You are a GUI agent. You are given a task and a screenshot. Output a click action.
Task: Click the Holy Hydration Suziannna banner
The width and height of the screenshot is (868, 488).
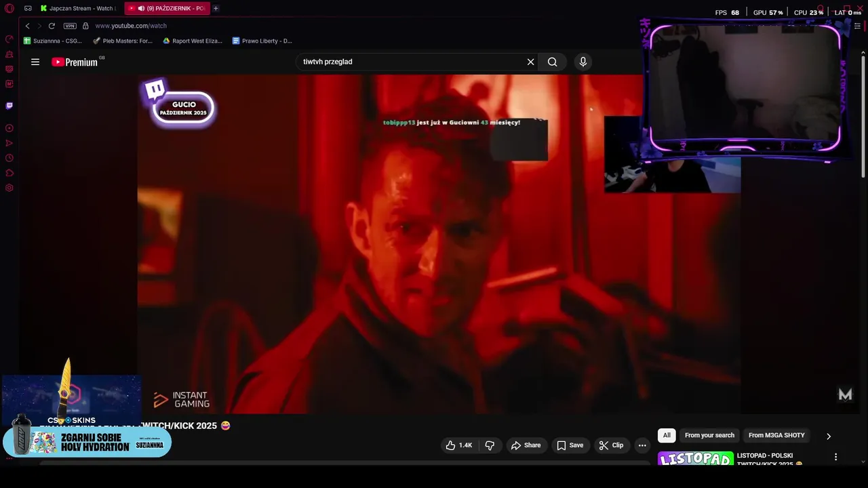87,442
